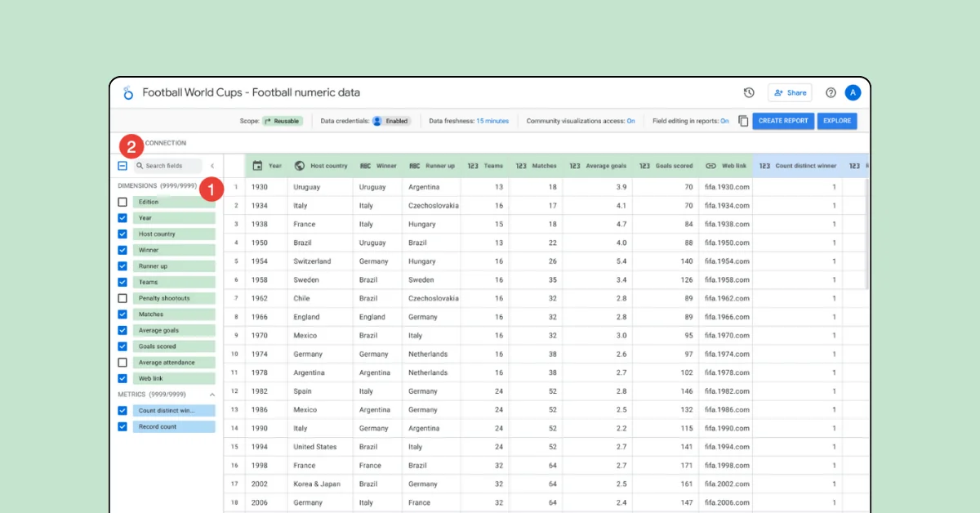This screenshot has width=980, height=513.
Task: Uncheck the Runner up checkbox
Action: [x=122, y=266]
